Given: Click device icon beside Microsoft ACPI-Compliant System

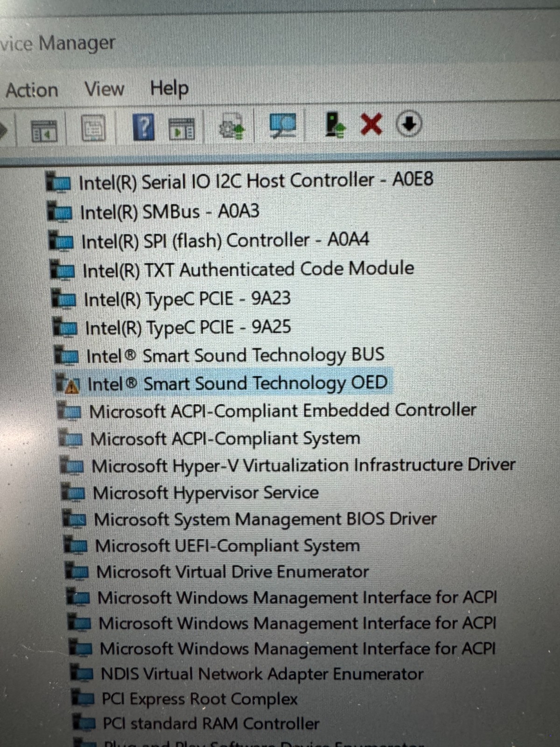Looking at the screenshot, I should click(x=71, y=439).
